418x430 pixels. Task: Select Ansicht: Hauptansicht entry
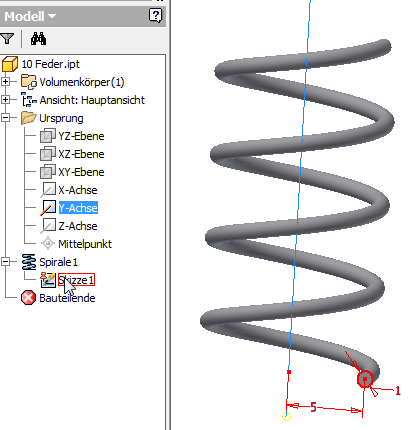[x=92, y=100]
